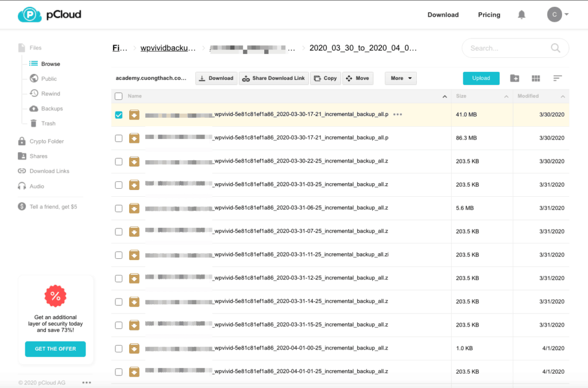Click archive icon of 2020-03-31-15-25 backup
This screenshot has height=388, width=588.
coord(134,325)
